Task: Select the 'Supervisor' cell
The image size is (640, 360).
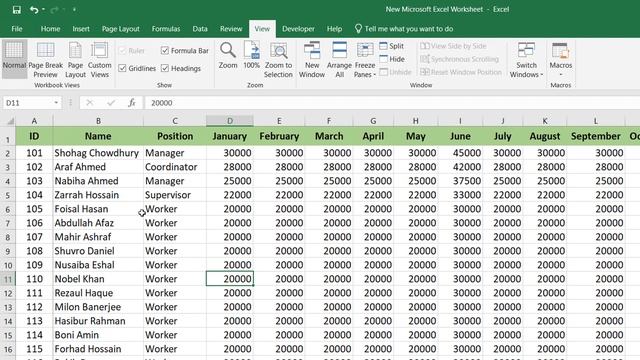Action: pyautogui.click(x=175, y=195)
